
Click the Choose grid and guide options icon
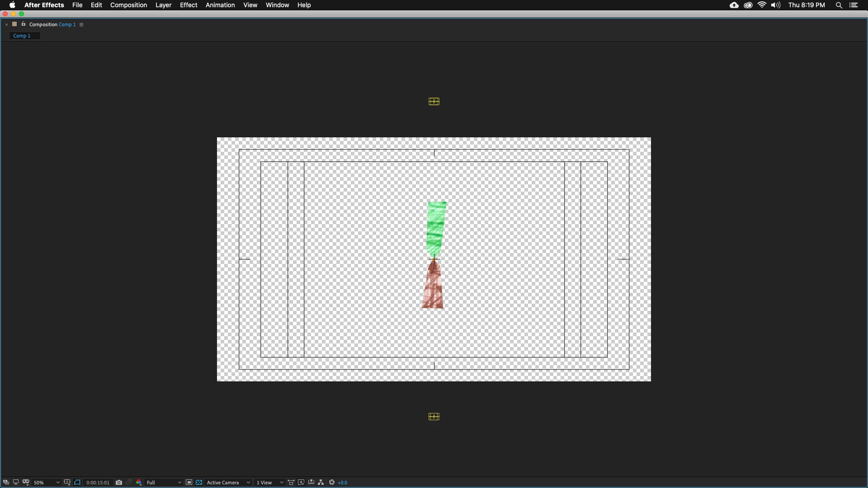(x=67, y=483)
